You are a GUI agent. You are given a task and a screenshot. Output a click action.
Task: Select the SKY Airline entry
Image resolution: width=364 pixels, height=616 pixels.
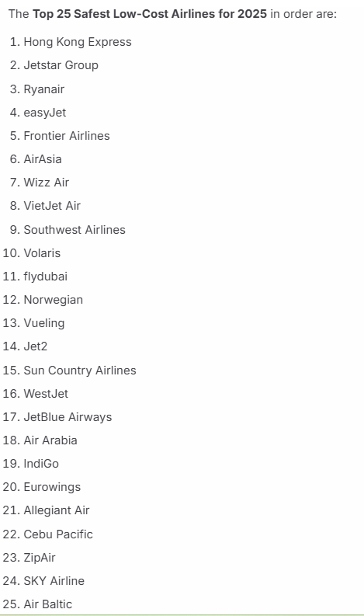tap(54, 581)
